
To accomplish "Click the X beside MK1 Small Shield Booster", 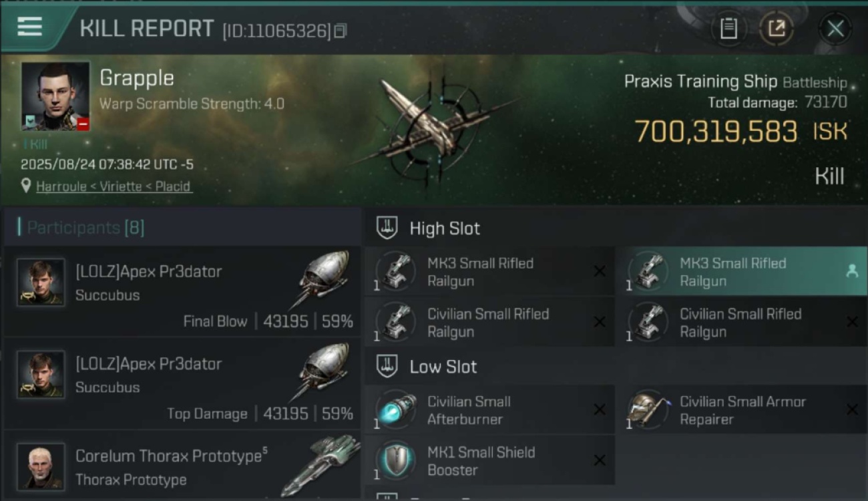I will (600, 460).
